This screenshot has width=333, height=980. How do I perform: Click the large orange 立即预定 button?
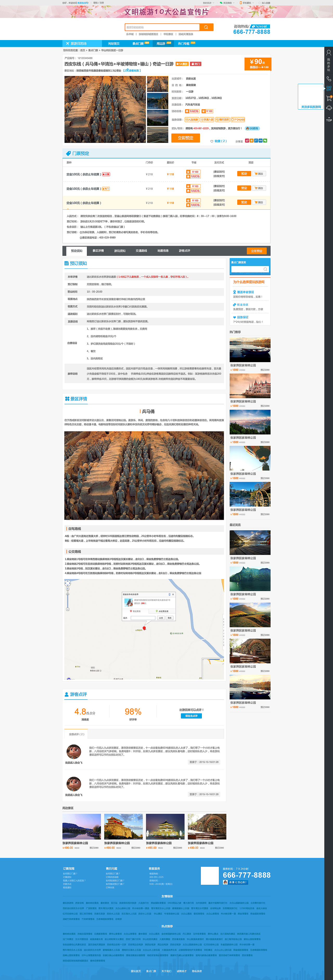pos(185,138)
